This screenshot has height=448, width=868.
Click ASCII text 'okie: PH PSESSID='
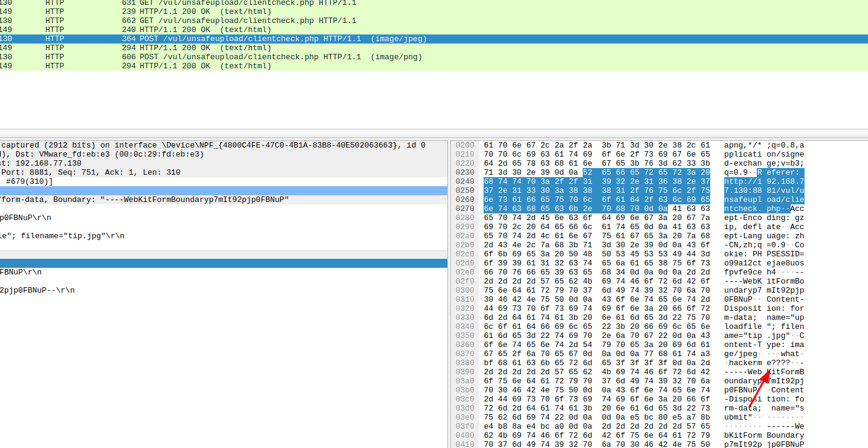764,254
